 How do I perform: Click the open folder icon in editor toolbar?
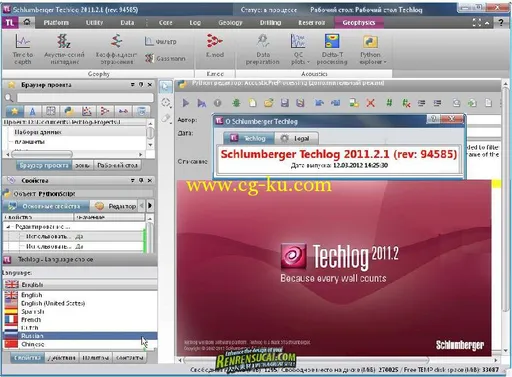[x=269, y=103]
